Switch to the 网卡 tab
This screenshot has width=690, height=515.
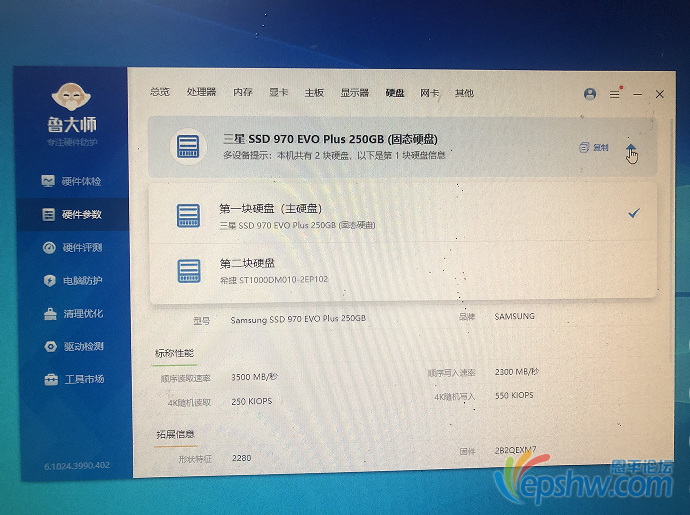429,93
